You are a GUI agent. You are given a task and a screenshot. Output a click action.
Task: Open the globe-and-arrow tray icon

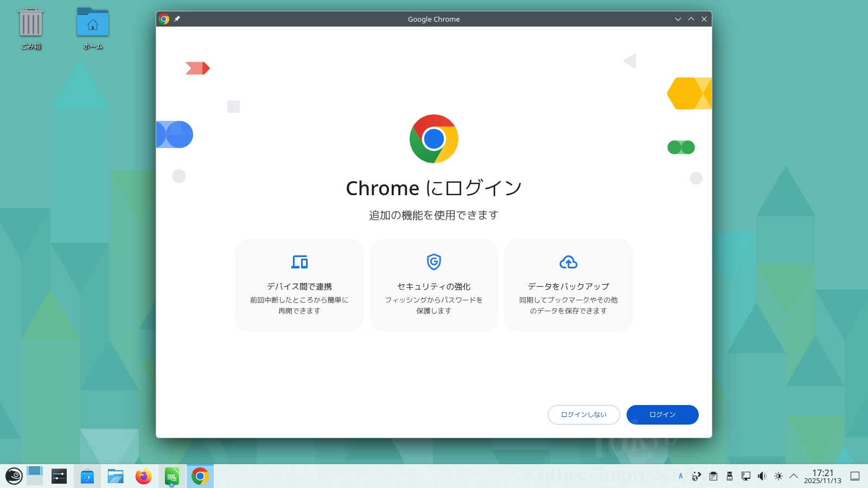(697, 476)
